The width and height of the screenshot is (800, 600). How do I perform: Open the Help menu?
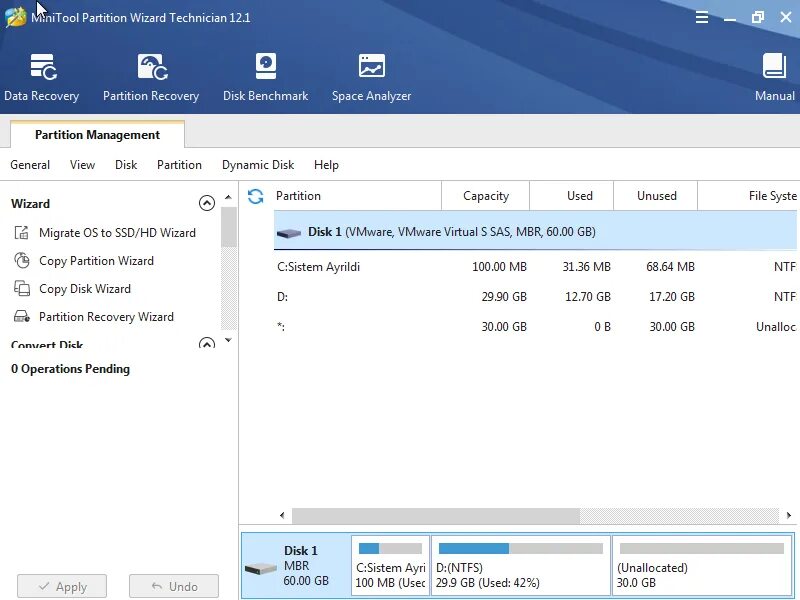coord(327,165)
